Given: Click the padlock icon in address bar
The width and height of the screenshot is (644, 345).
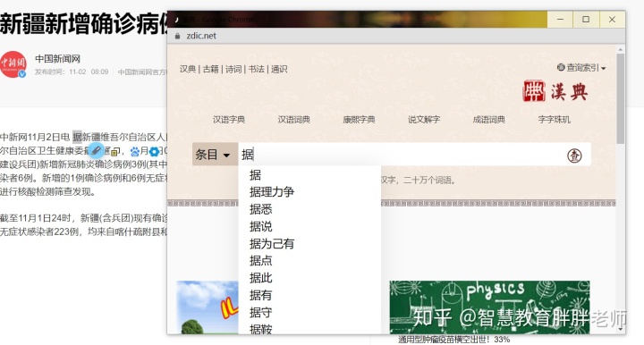Looking at the screenshot, I should (177, 36).
